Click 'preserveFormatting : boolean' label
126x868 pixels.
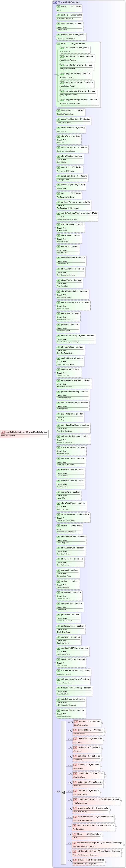click(75, 392)
